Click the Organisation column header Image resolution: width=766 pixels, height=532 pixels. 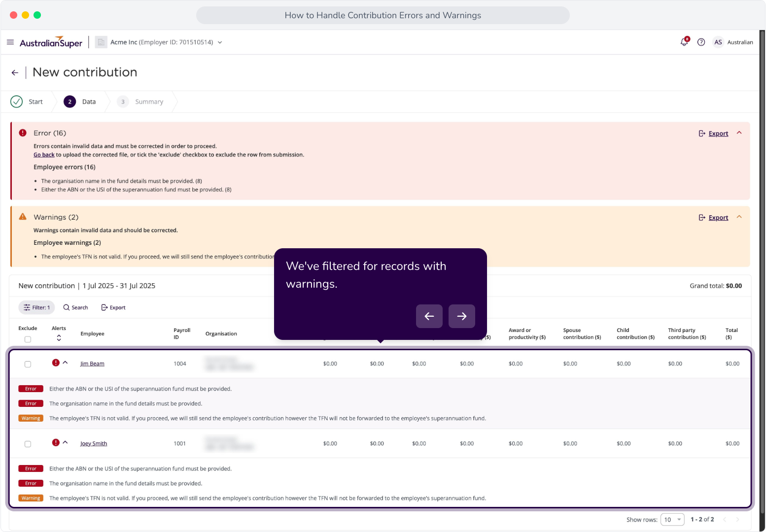click(x=221, y=334)
